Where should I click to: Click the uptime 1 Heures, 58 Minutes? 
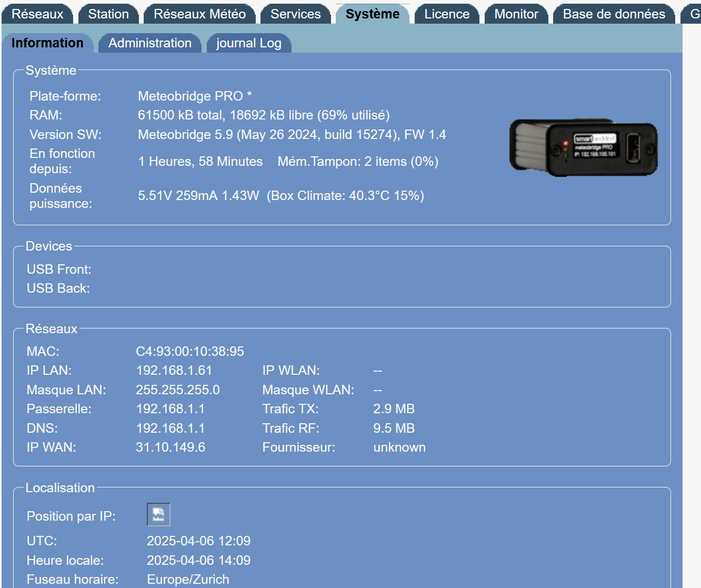[201, 162]
